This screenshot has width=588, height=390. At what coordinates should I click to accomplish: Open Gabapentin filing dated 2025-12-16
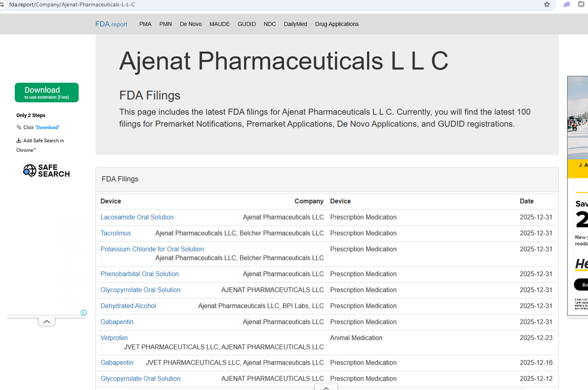pos(117,363)
